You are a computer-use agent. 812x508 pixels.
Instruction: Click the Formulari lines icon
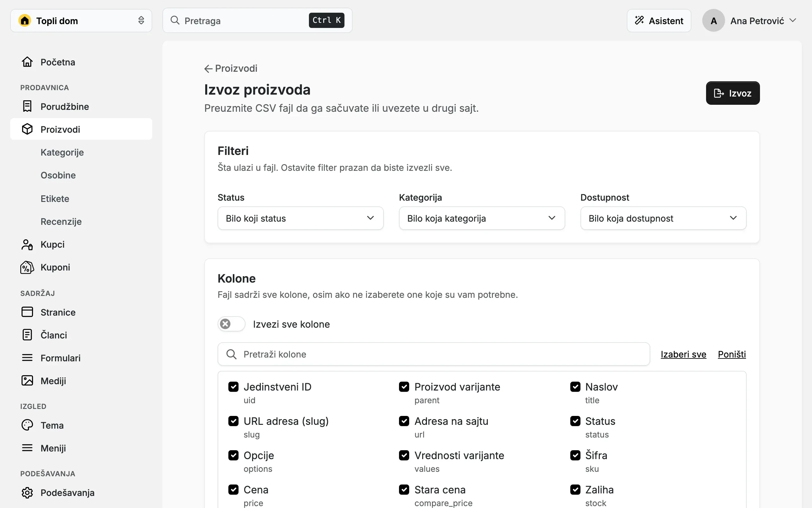[x=27, y=358]
